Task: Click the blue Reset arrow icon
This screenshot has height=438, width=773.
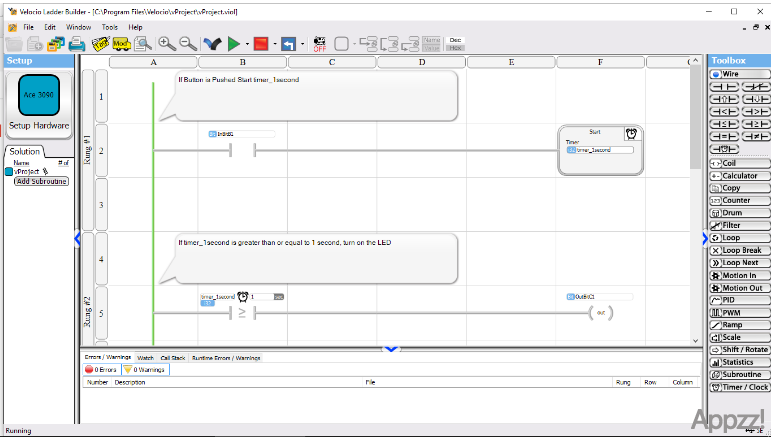Action: click(x=288, y=44)
